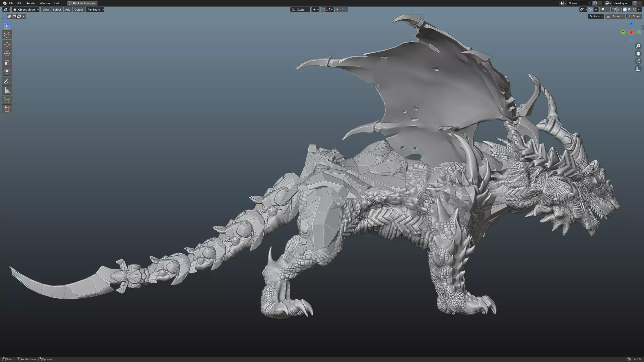The height and width of the screenshot is (362, 644).
Task: Open the viewport Add menu
Action: [x=68, y=10]
